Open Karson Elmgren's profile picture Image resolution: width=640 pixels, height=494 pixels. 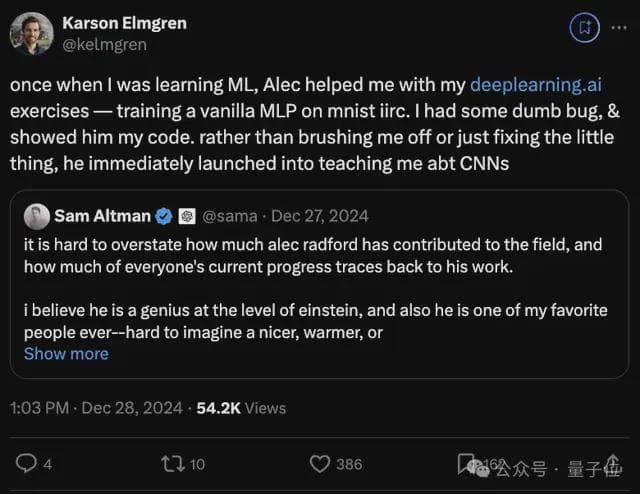[31, 33]
